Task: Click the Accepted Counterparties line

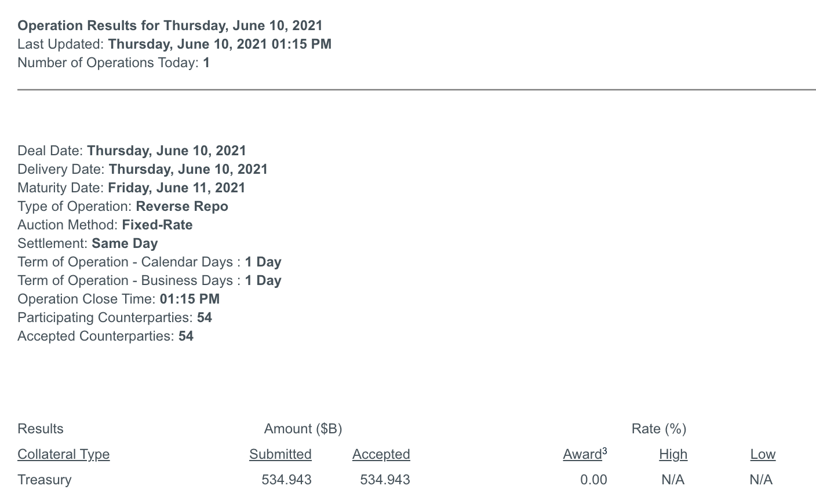Action: (x=105, y=336)
